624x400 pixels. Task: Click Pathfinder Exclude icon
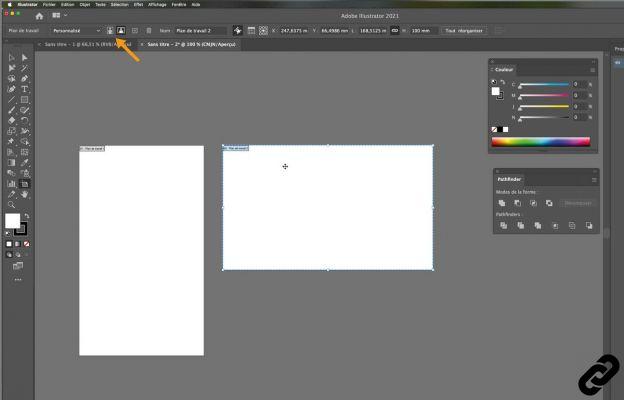tap(549, 203)
